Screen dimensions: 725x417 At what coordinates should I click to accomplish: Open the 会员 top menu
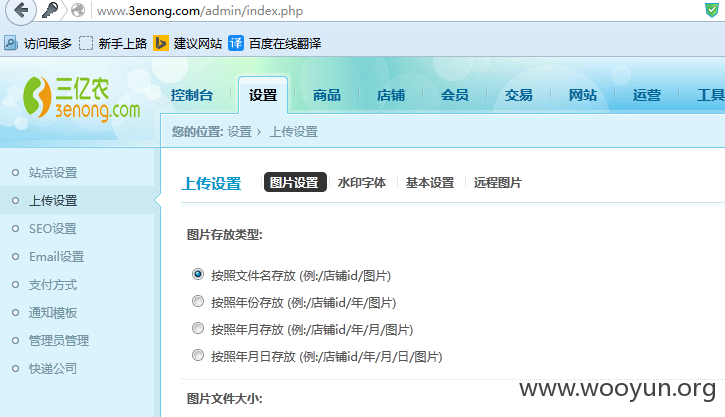click(x=455, y=95)
